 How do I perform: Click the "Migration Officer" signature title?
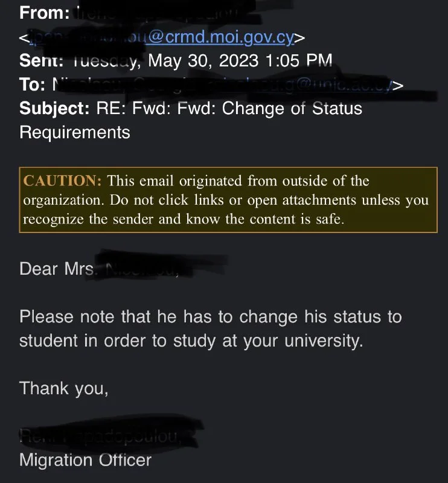pyautogui.click(x=85, y=460)
